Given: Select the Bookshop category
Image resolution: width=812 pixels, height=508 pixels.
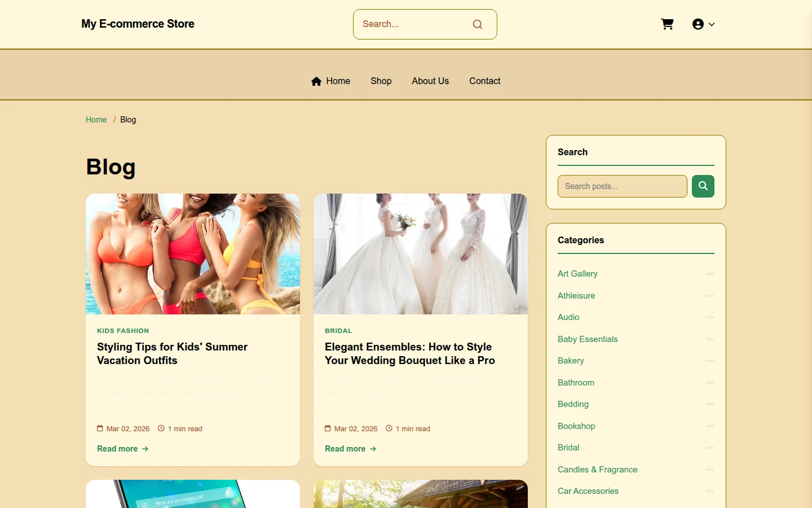Looking at the screenshot, I should [x=576, y=426].
